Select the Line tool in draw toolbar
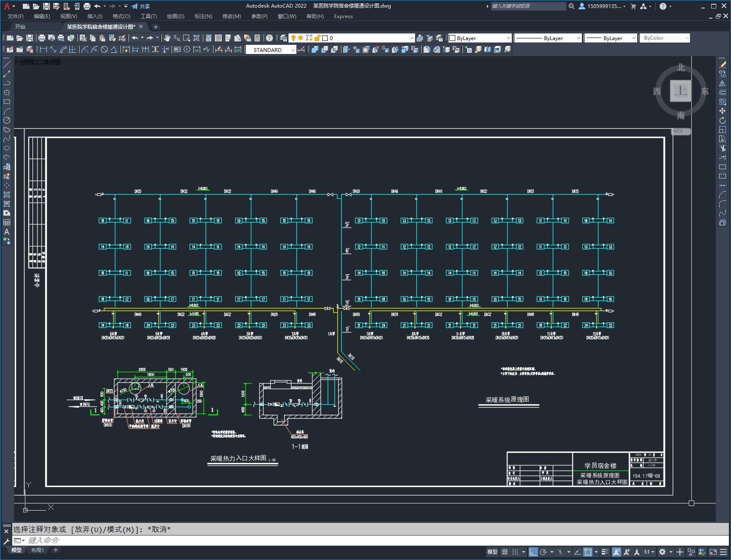The width and height of the screenshot is (731, 560). 7,65
